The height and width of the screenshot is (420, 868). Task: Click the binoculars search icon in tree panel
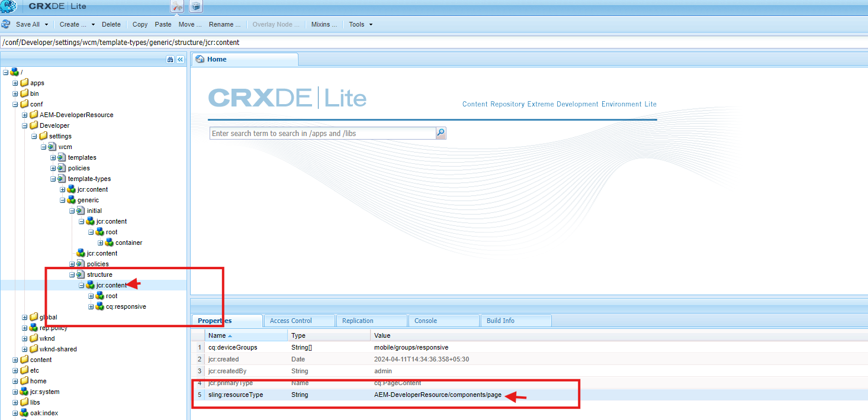pyautogui.click(x=170, y=59)
